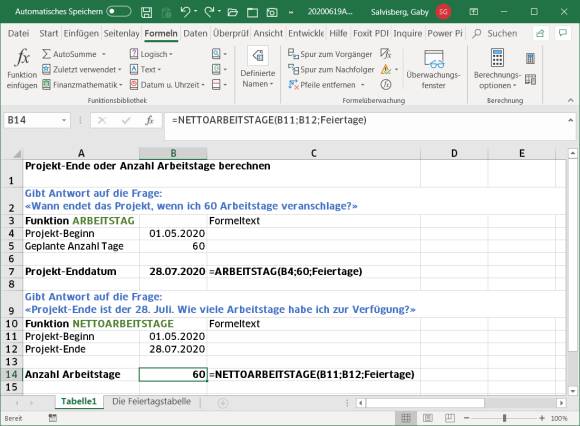Viewport: 580px width, 426px height.
Task: Click Spur zum Nachfolger
Action: tap(331, 69)
